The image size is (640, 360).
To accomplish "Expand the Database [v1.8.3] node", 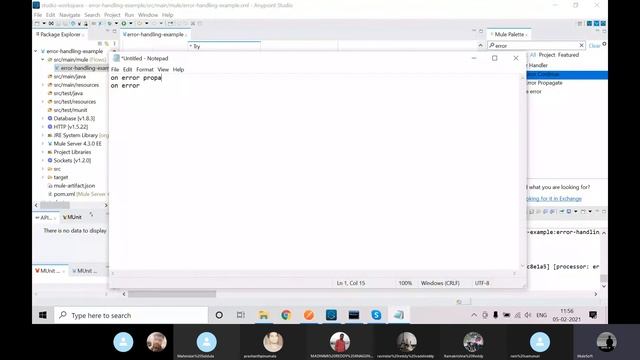I will [43, 118].
